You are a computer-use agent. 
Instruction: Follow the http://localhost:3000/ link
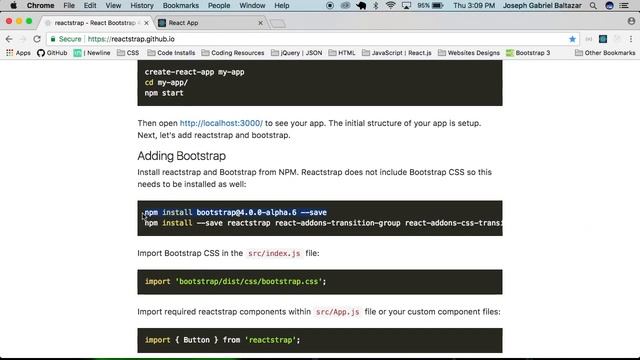[221, 123]
